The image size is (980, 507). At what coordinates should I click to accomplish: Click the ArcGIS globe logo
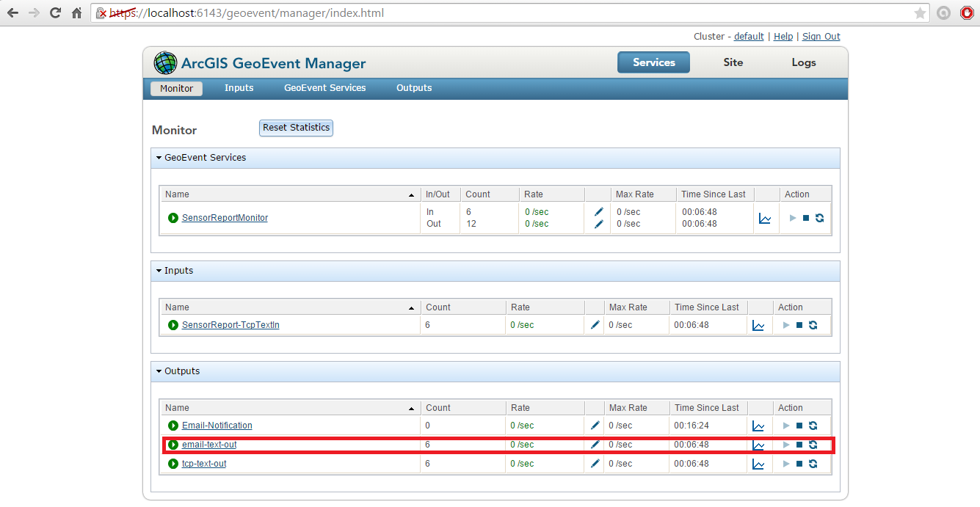165,62
